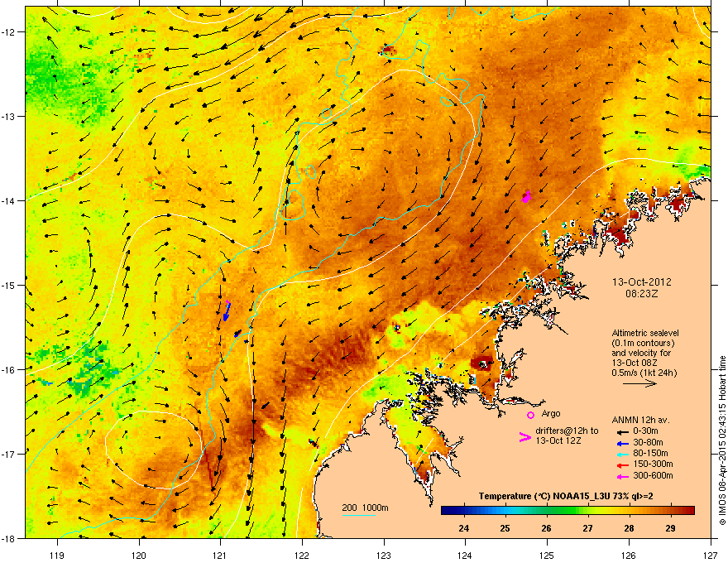Viewport: 728px width, 563px height.
Task: Click longitude axis label 123
Action: pos(384,555)
